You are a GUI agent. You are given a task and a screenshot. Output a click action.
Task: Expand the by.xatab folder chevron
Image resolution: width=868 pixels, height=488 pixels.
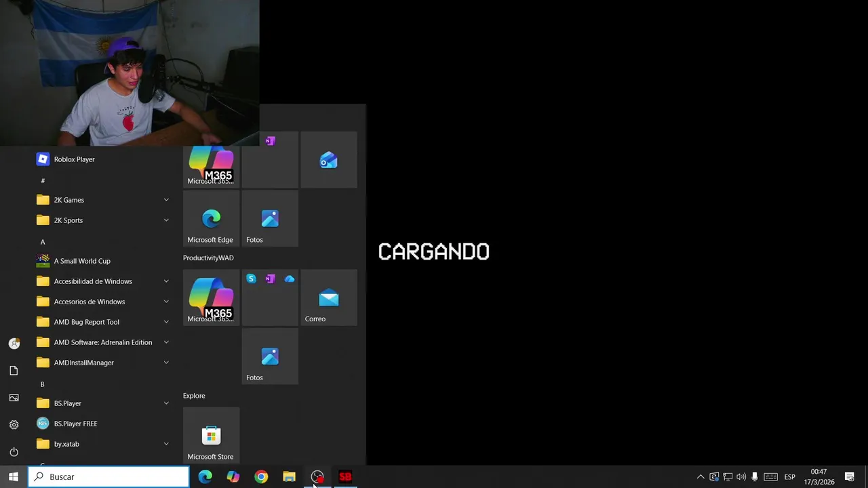166,444
